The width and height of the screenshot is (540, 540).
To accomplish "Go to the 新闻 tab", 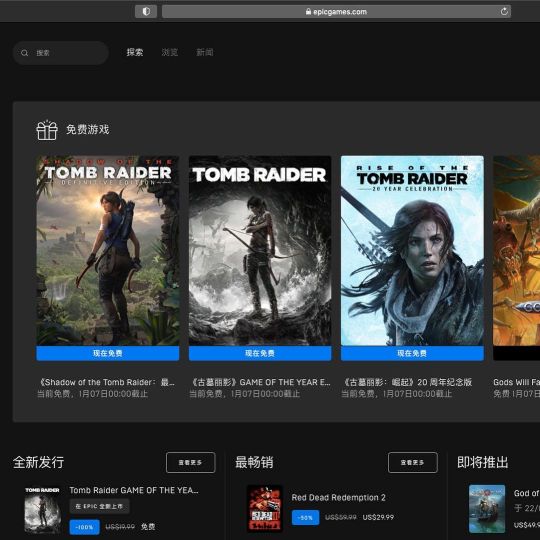I will 205,52.
